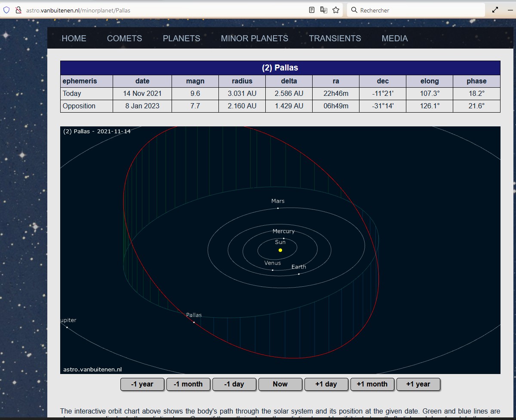Click the fullscreen expand arrows icon
516x420 pixels.
495,10
